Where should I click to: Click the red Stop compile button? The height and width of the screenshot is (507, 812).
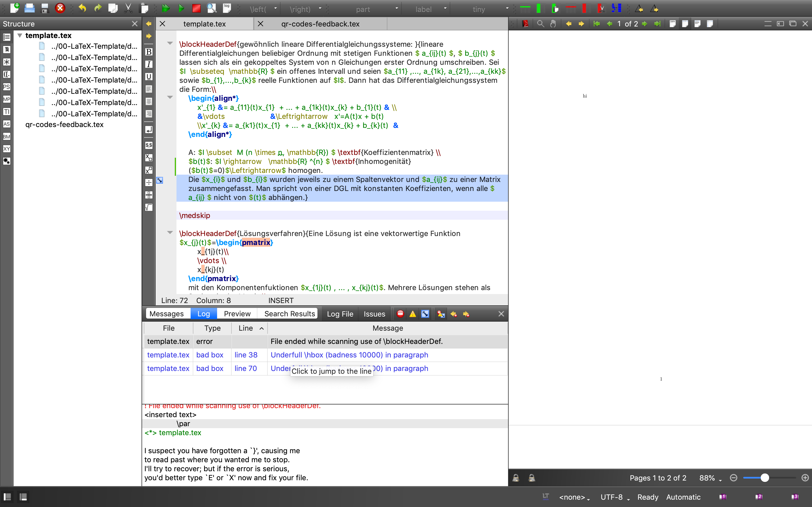click(x=196, y=8)
